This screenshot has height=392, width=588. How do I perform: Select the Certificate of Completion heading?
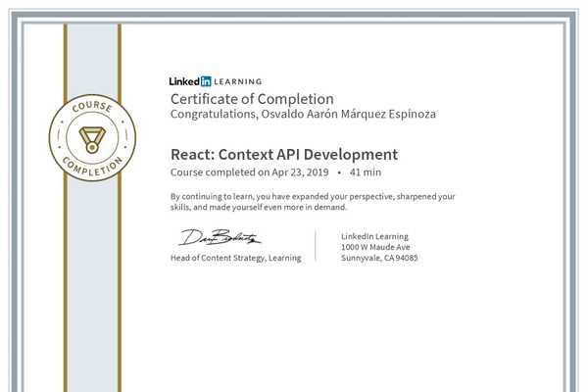pyautogui.click(x=252, y=99)
